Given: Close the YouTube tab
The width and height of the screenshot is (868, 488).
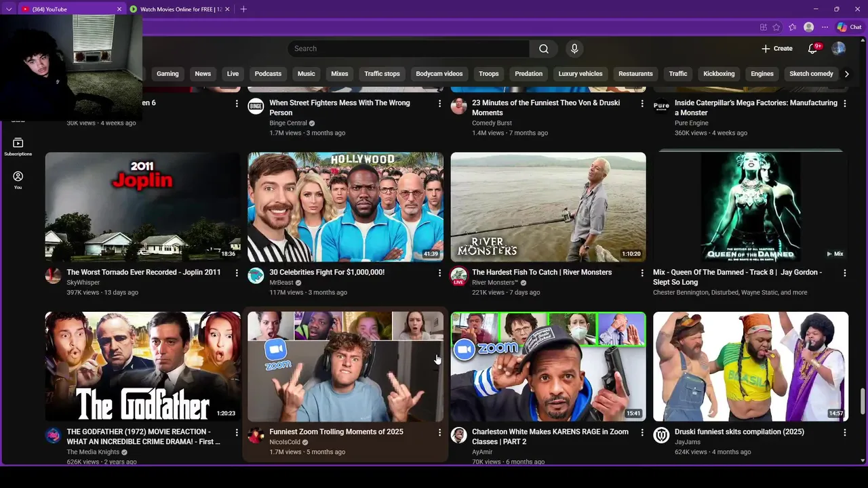Looking at the screenshot, I should click(x=119, y=9).
